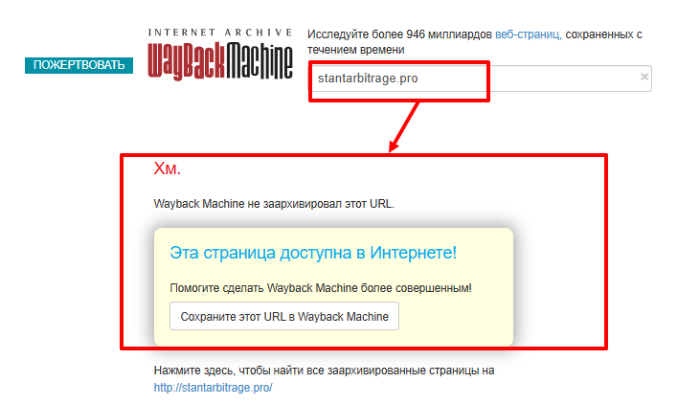The width and height of the screenshot is (700, 405).
Task: Click the Нажмите здесь text line
Action: click(323, 370)
